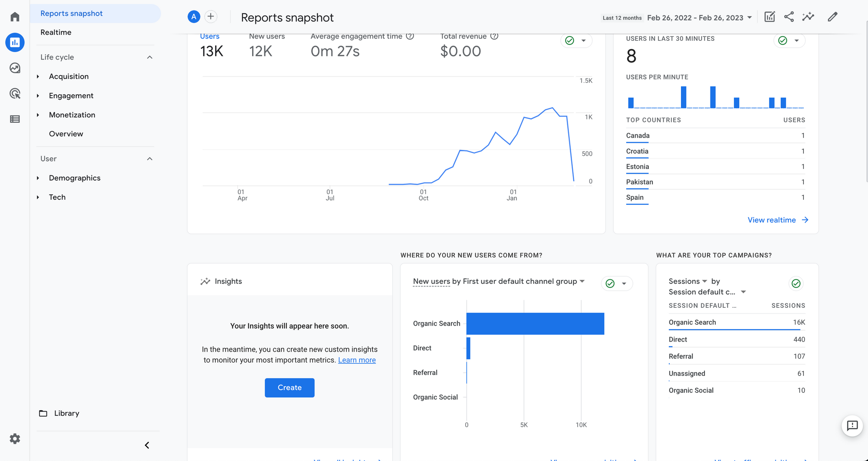Image resolution: width=868 pixels, height=461 pixels.
Task: Click the data quality badge on Top campaigns card
Action: [796, 283]
